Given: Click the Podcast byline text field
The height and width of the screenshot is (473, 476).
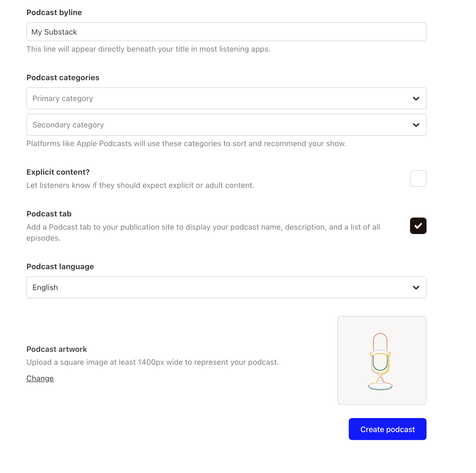Looking at the screenshot, I should (x=226, y=32).
